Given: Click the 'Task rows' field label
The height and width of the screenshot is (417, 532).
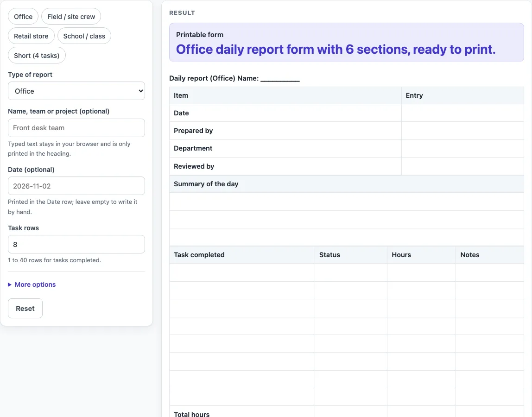Looking at the screenshot, I should pyautogui.click(x=24, y=228).
